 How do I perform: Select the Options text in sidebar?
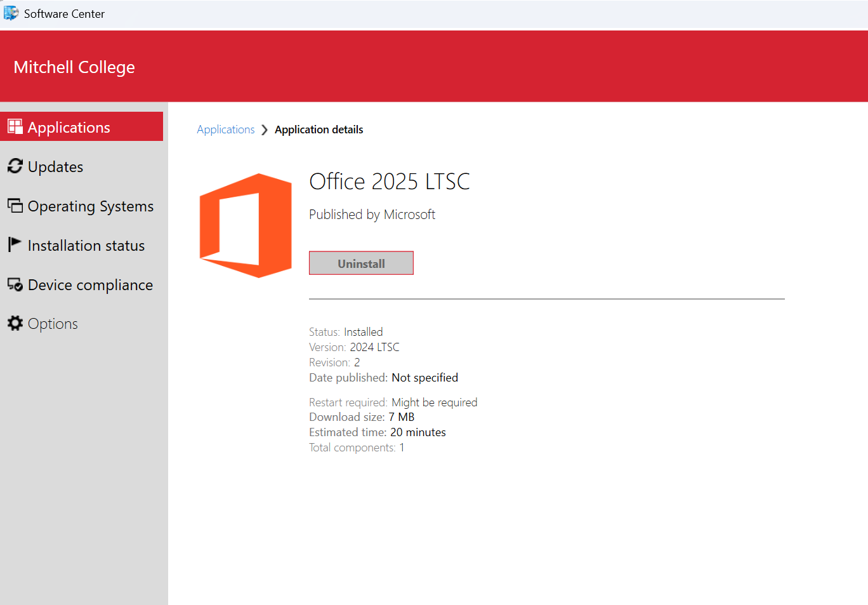click(53, 324)
